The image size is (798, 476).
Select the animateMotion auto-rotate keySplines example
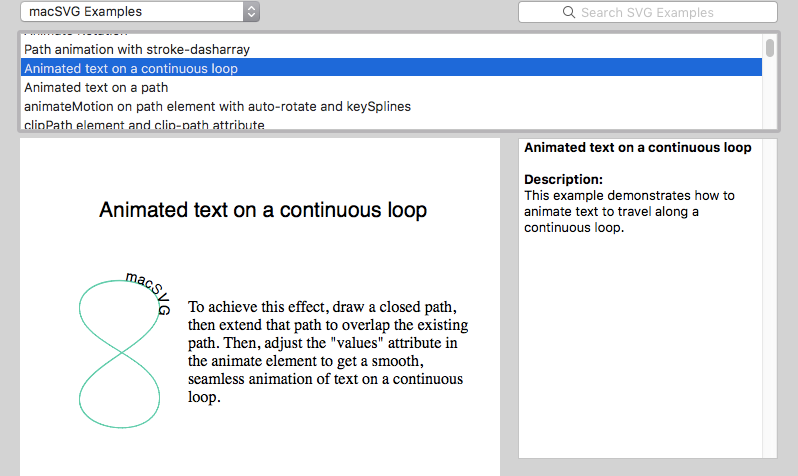click(217, 106)
